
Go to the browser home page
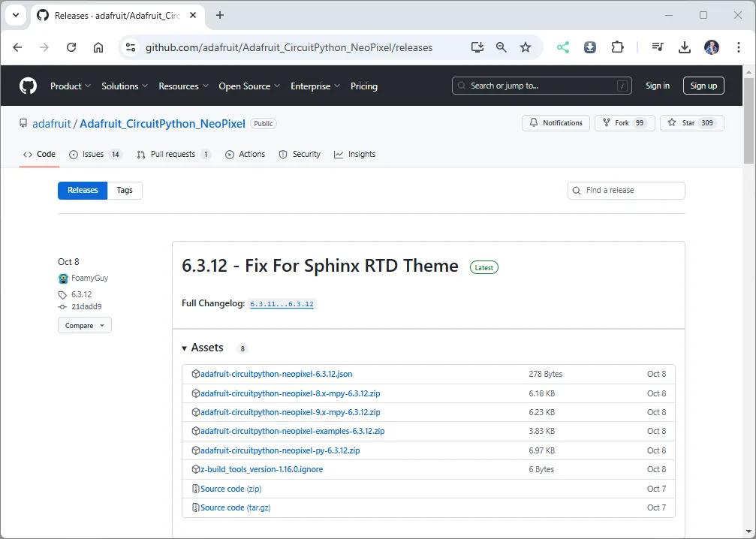98,47
